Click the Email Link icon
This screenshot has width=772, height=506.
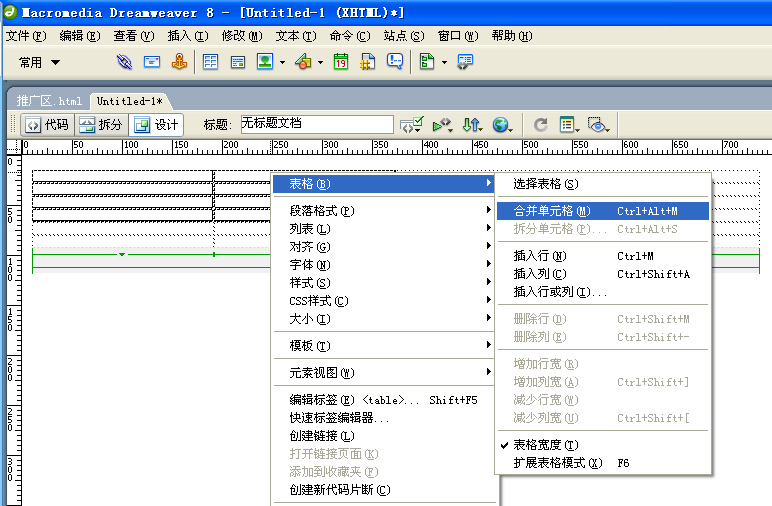coord(152,62)
